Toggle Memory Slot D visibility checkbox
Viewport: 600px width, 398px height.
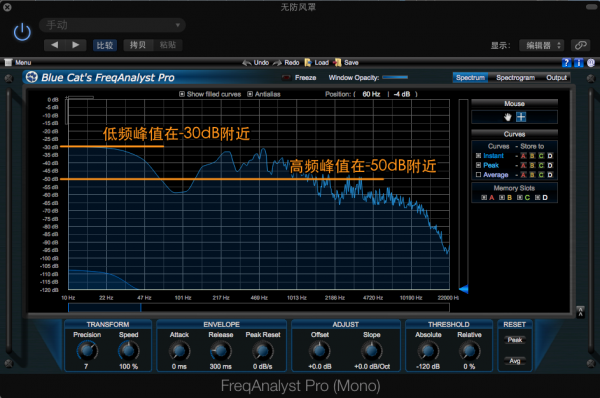click(x=537, y=197)
